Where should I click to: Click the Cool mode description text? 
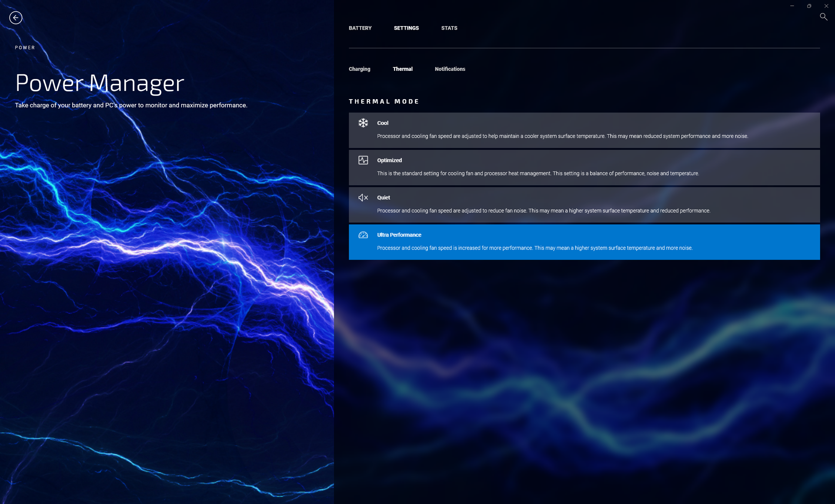pos(562,136)
